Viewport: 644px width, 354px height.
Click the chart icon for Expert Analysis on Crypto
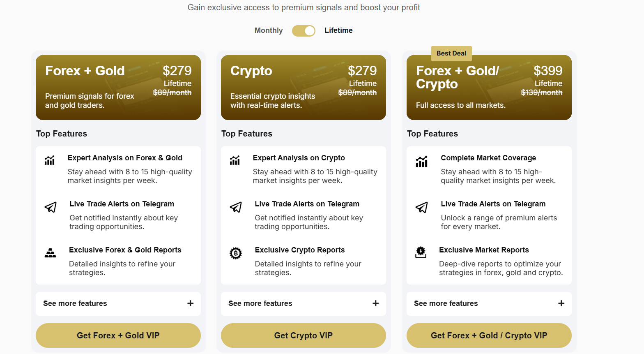[235, 161]
